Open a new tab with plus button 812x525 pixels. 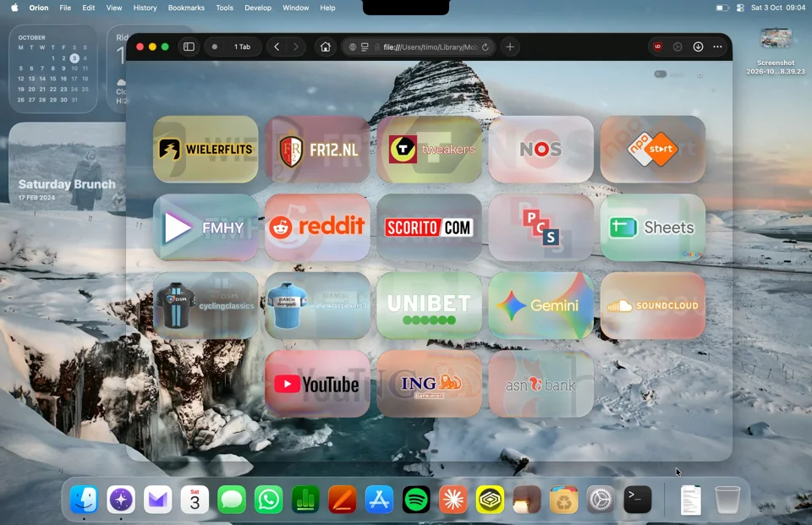click(510, 46)
